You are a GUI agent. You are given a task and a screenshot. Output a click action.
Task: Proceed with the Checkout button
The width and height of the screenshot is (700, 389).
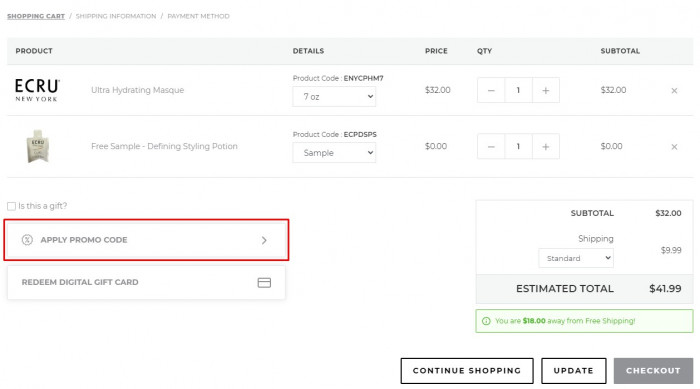pos(653,371)
